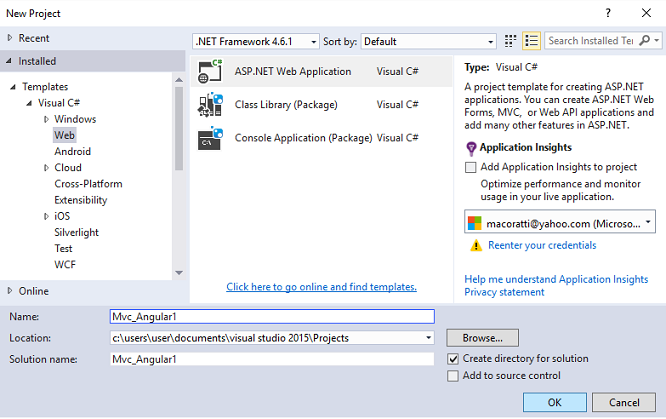
Task: Open the Privacy statement link
Action: 504,292
